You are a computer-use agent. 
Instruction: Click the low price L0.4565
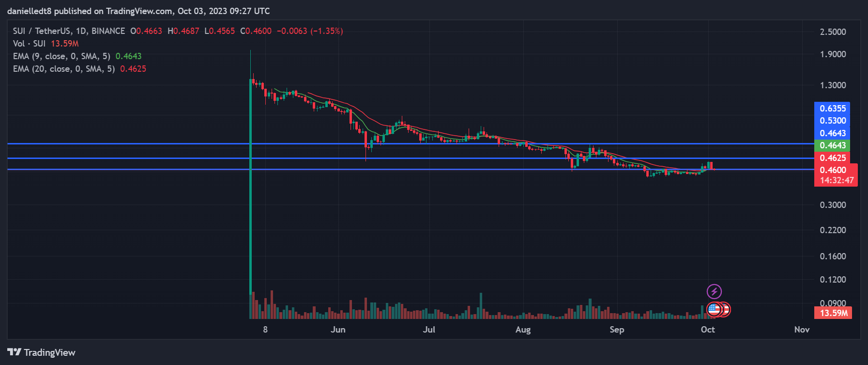coord(220,31)
